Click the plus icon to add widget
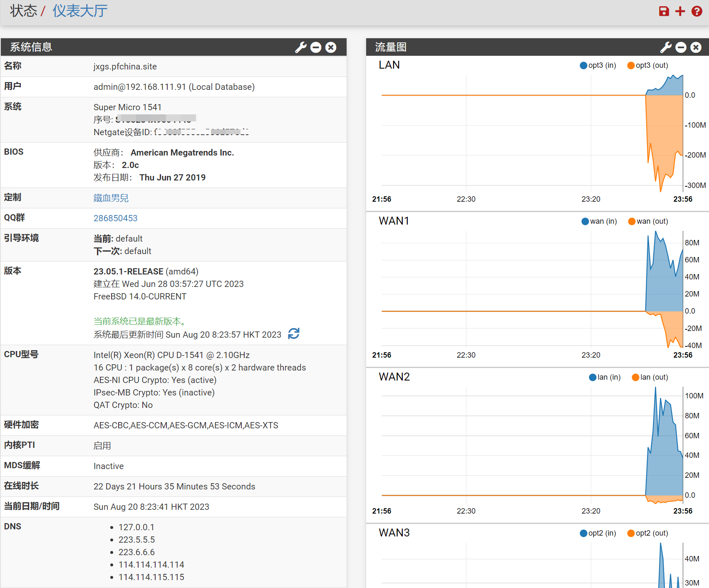Screen dimensions: 709x588 click(x=680, y=11)
